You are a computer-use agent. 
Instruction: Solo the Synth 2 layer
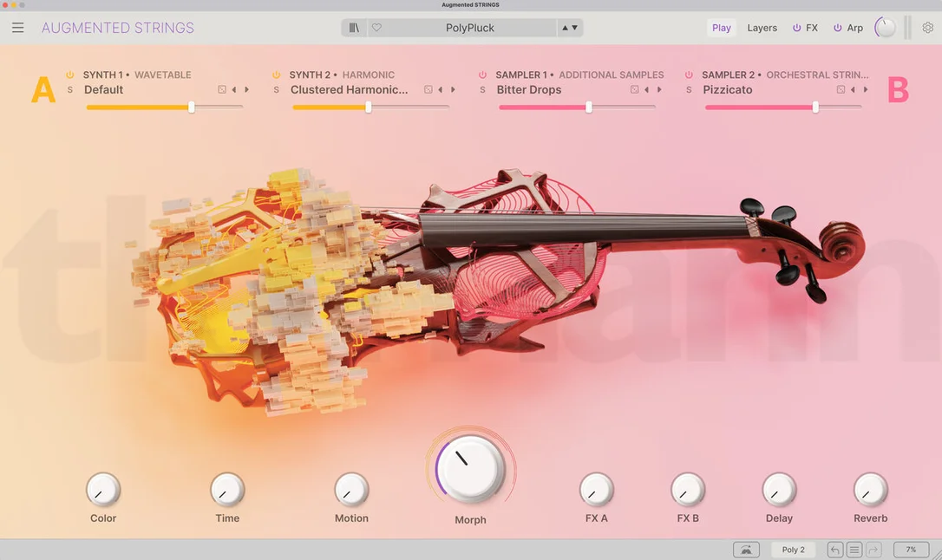(277, 90)
